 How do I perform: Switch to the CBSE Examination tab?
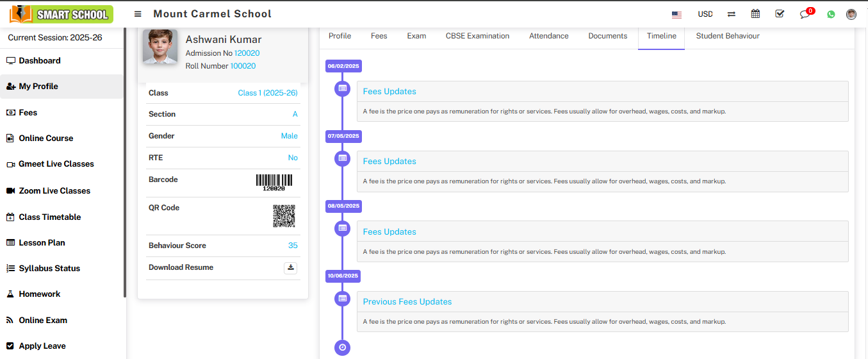477,36
